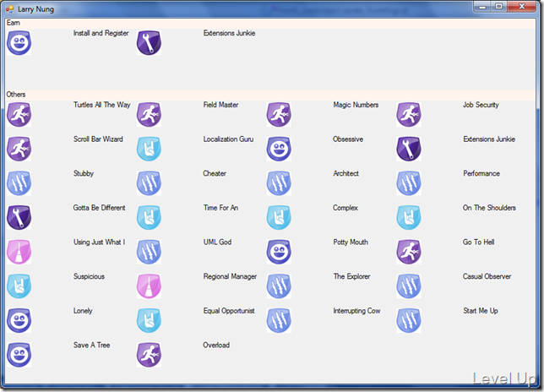Click the 'Magic Numbers' label

tap(356, 105)
